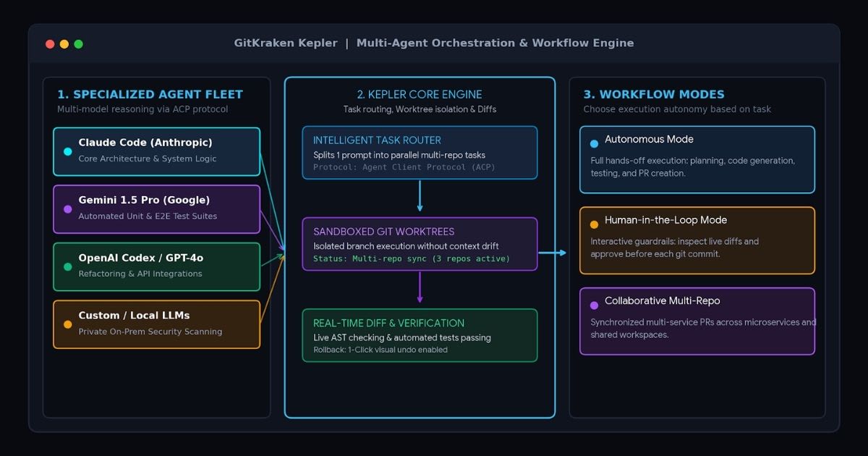Click "Live AST checking & automated tests passing"
This screenshot has width=868, height=456.
coord(402,337)
